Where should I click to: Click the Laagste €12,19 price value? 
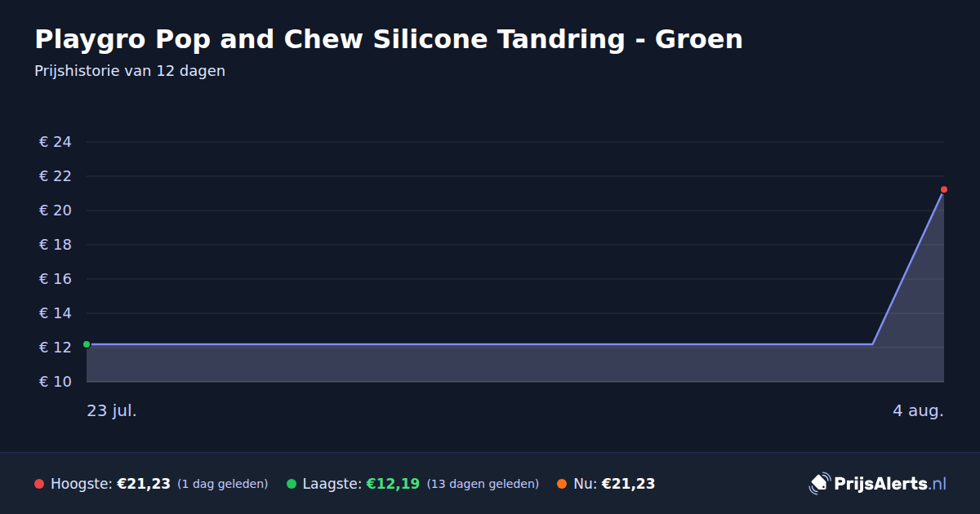pos(393,484)
